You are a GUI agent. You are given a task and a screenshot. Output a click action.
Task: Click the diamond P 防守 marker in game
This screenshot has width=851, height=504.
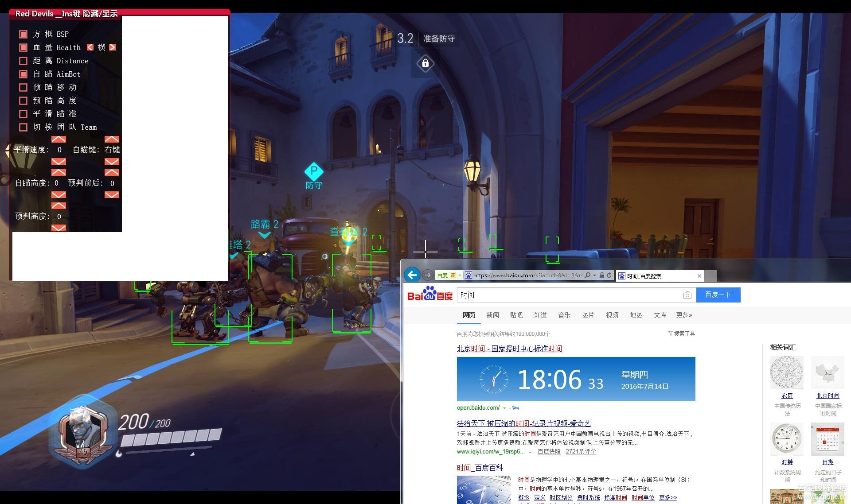coord(314,171)
